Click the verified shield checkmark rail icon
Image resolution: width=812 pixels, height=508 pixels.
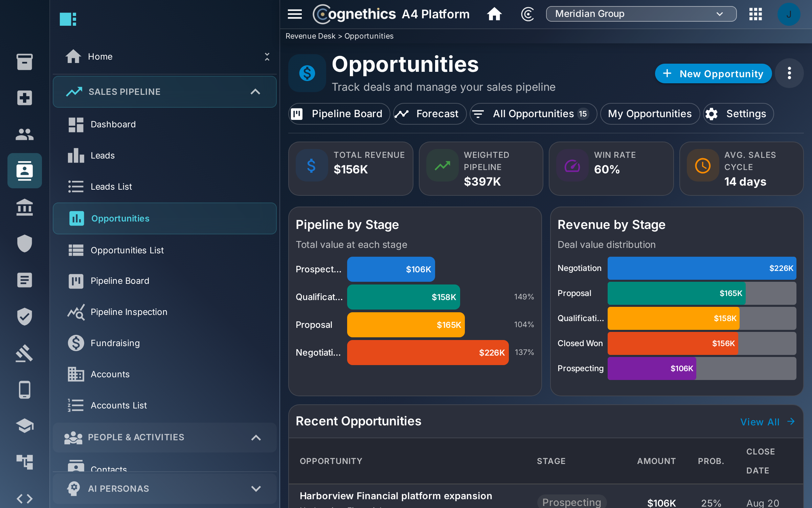tap(25, 316)
